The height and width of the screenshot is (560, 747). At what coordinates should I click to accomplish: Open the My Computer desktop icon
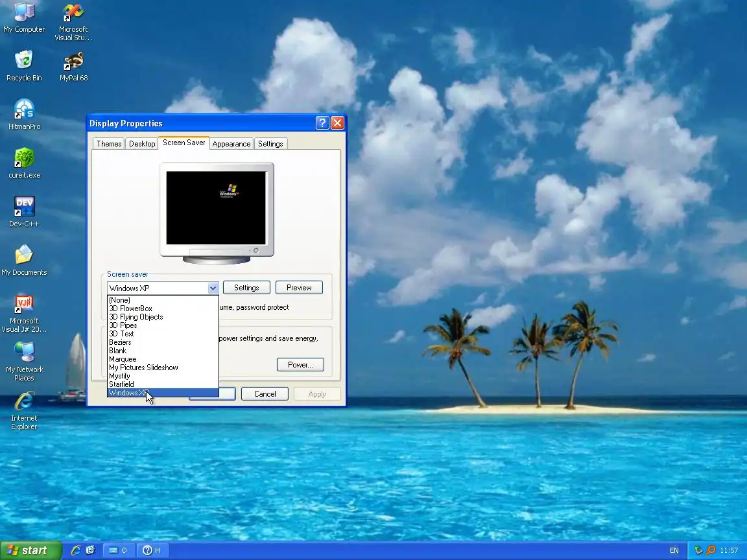pyautogui.click(x=24, y=18)
